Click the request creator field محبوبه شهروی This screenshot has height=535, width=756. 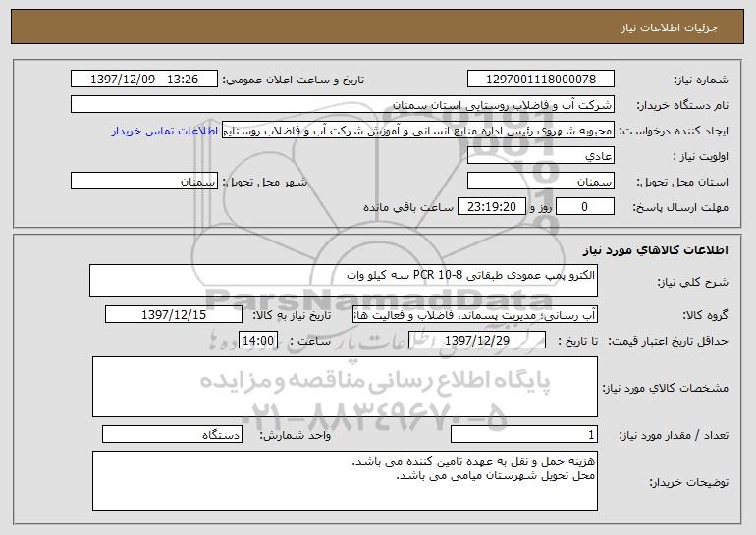[x=418, y=130]
